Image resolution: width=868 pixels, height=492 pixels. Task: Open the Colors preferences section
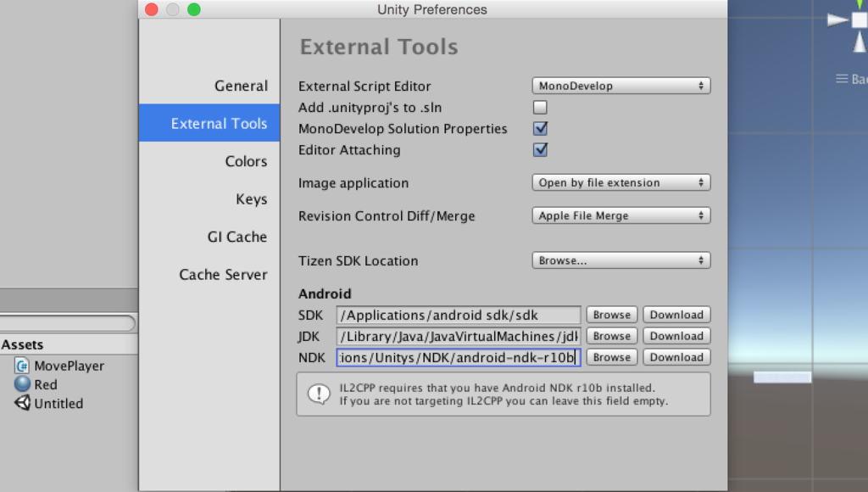pos(246,161)
